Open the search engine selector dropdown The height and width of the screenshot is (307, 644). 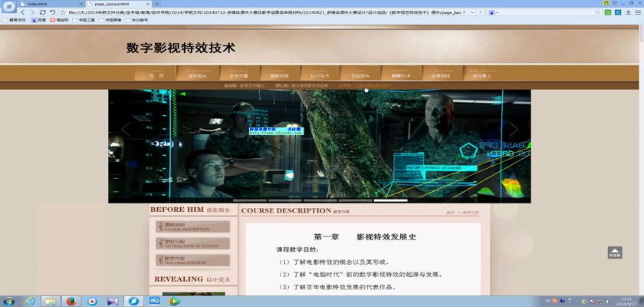pyautogui.click(x=493, y=12)
